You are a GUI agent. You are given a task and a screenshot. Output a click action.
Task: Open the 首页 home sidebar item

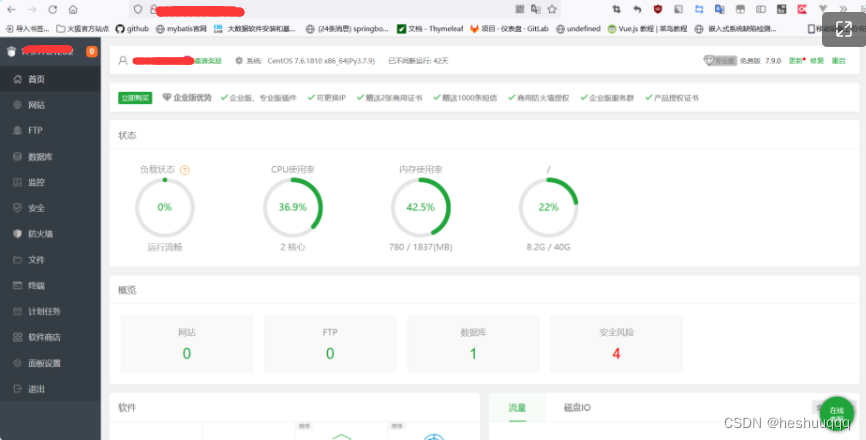[x=50, y=79]
